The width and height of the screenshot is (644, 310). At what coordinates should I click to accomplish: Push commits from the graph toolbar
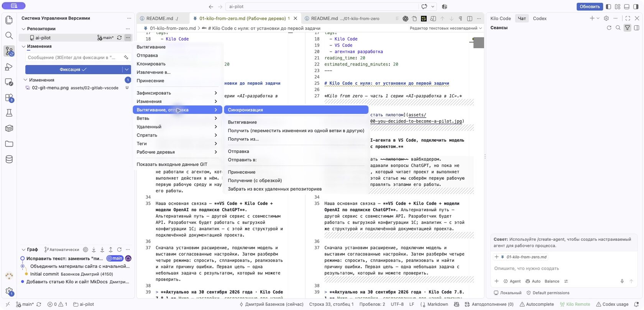(111, 250)
